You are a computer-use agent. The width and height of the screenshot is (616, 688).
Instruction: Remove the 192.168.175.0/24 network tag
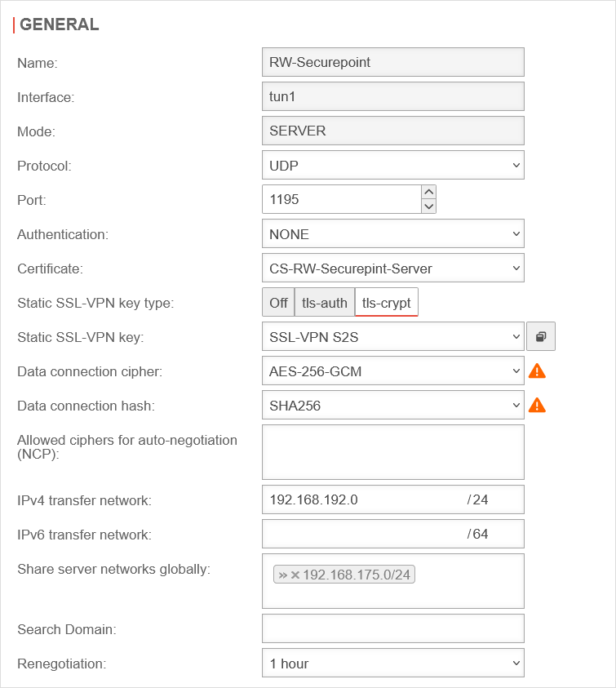click(x=295, y=575)
